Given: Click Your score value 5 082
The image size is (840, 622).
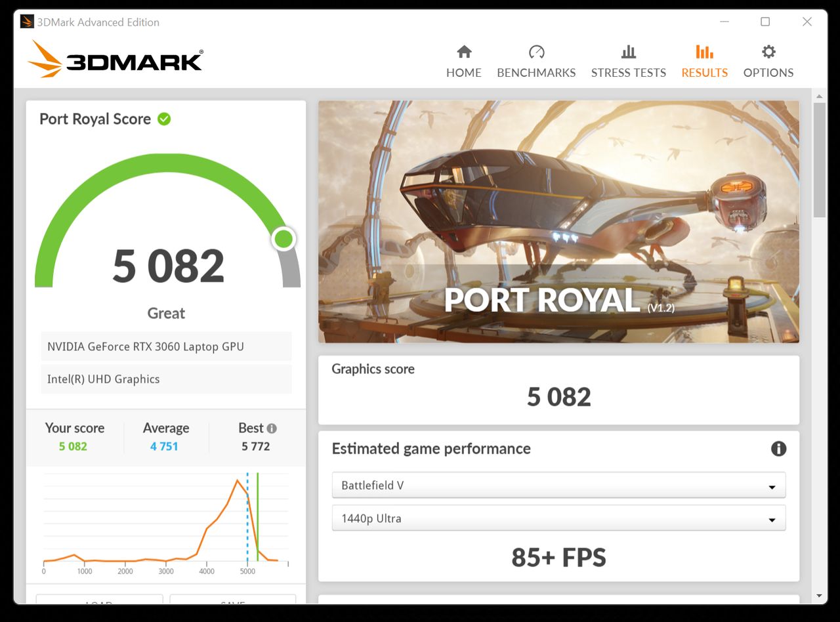Looking at the screenshot, I should point(73,446).
